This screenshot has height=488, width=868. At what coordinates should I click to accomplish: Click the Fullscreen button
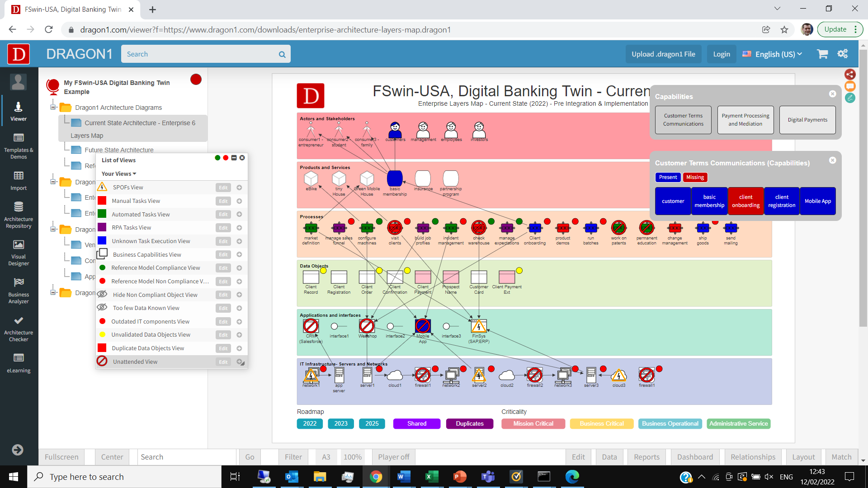(x=61, y=457)
